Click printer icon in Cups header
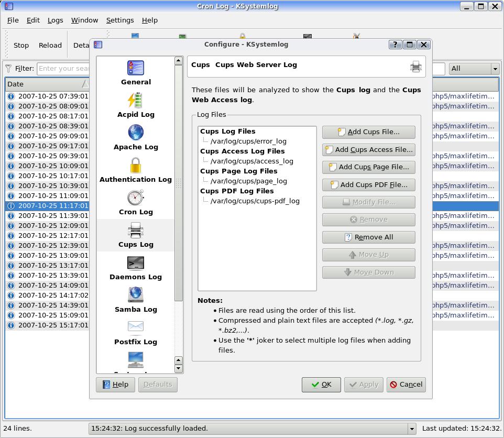Image resolution: width=504 pixels, height=438 pixels. [415, 67]
